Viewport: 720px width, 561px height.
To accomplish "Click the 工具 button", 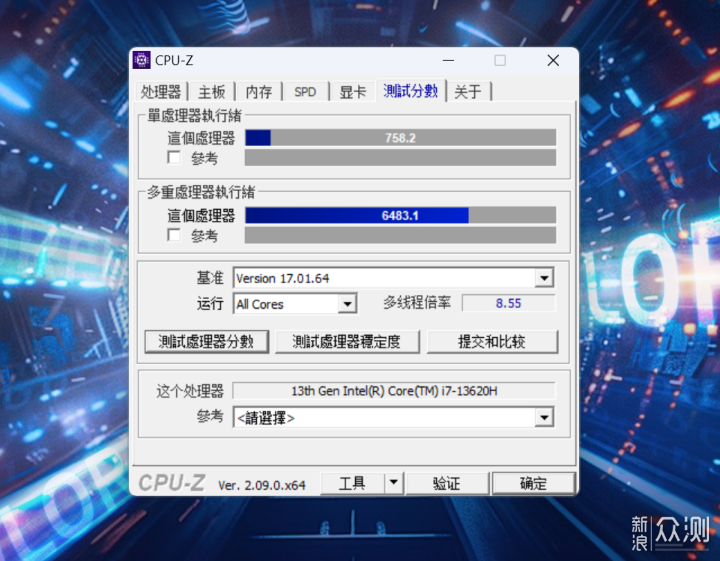I will point(352,483).
